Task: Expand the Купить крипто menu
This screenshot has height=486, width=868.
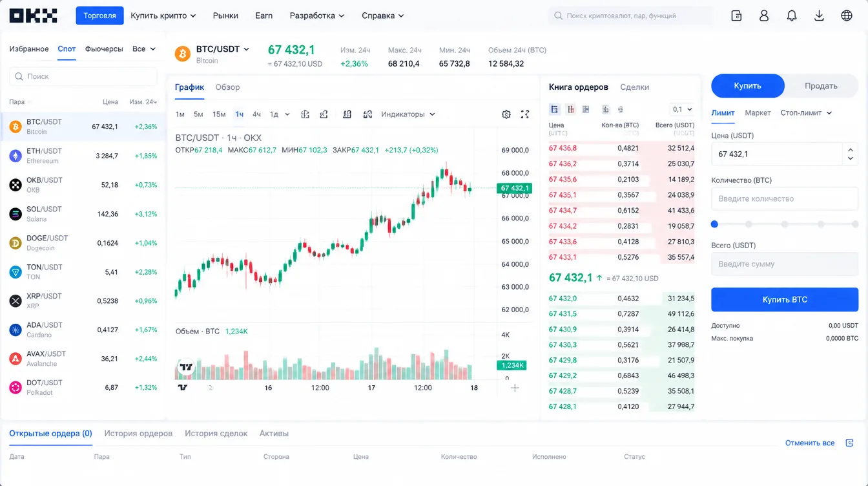Action: pyautogui.click(x=163, y=16)
